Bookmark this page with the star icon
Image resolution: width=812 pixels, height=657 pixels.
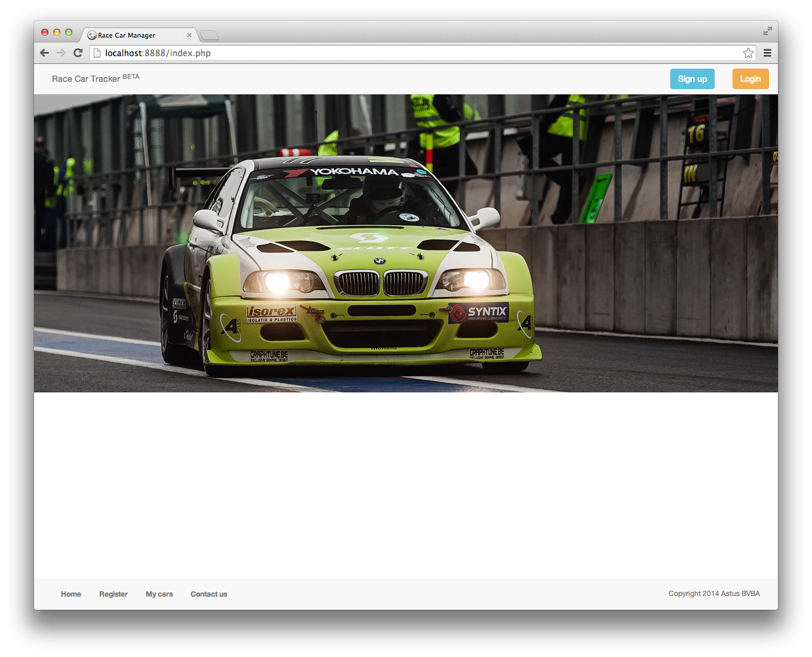click(x=748, y=53)
